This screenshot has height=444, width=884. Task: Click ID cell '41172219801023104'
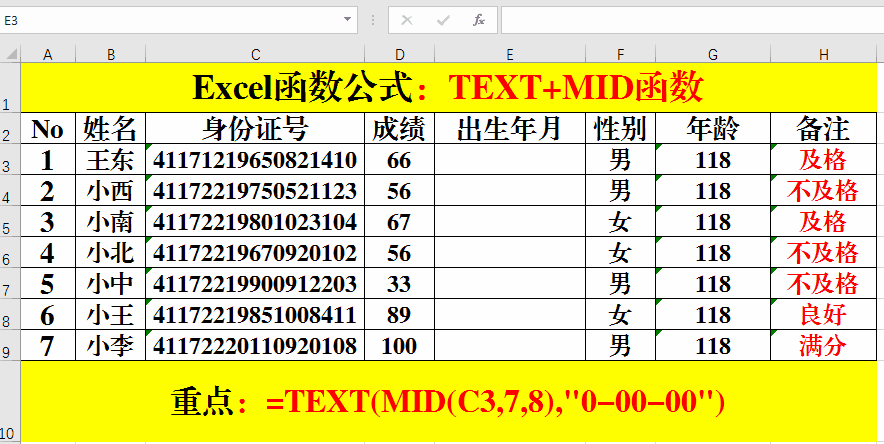click(x=255, y=221)
